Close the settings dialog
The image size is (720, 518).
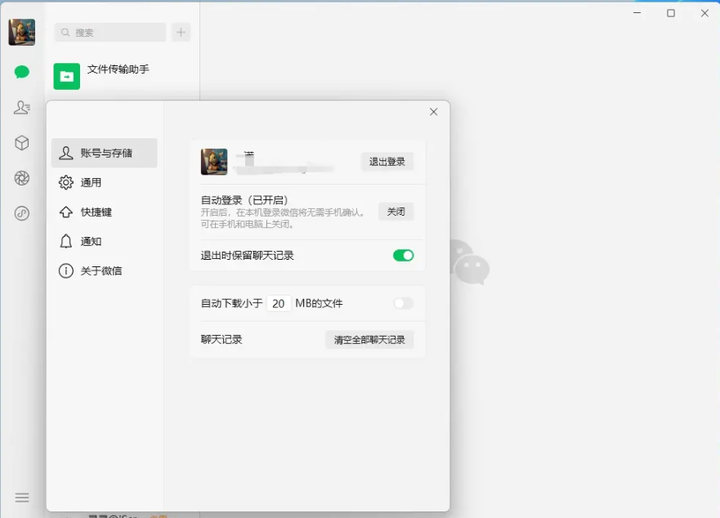(x=433, y=112)
